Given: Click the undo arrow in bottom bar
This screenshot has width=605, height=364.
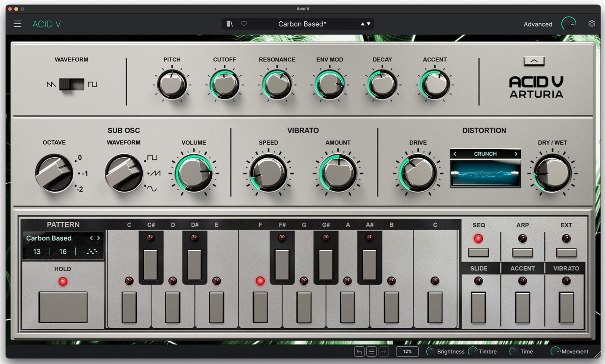Looking at the screenshot, I should coord(359,352).
